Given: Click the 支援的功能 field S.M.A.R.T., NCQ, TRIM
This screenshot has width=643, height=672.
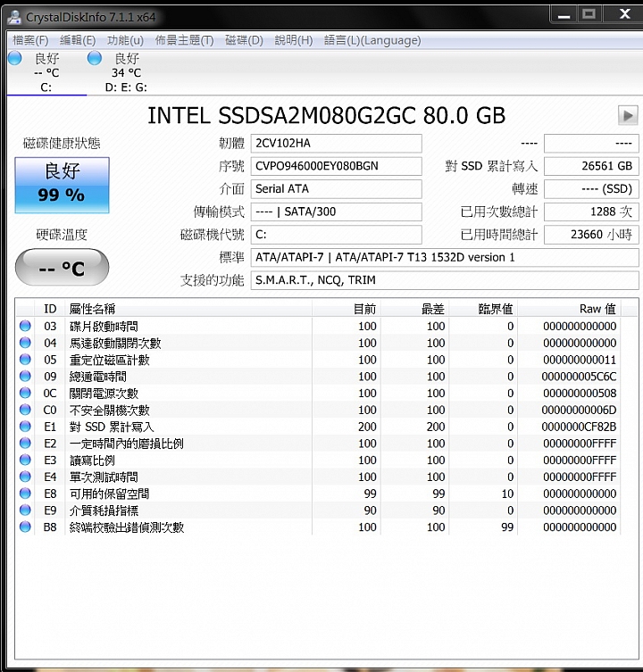Looking at the screenshot, I should 445,280.
